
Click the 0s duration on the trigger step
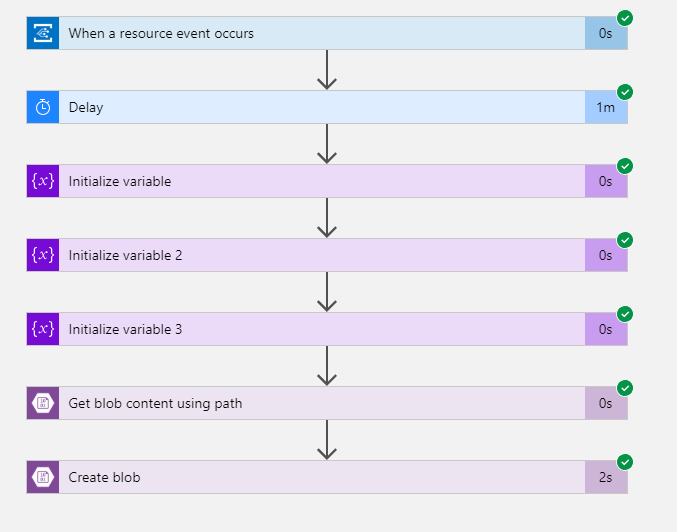[606, 33]
